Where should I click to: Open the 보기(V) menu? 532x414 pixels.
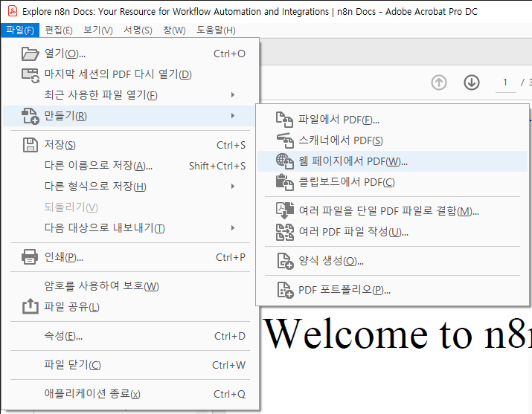[98, 30]
